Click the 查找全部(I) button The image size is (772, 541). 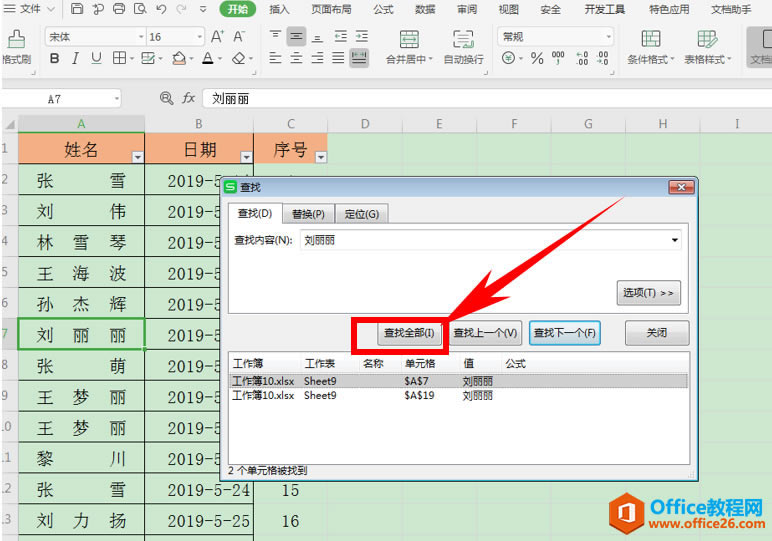409,333
